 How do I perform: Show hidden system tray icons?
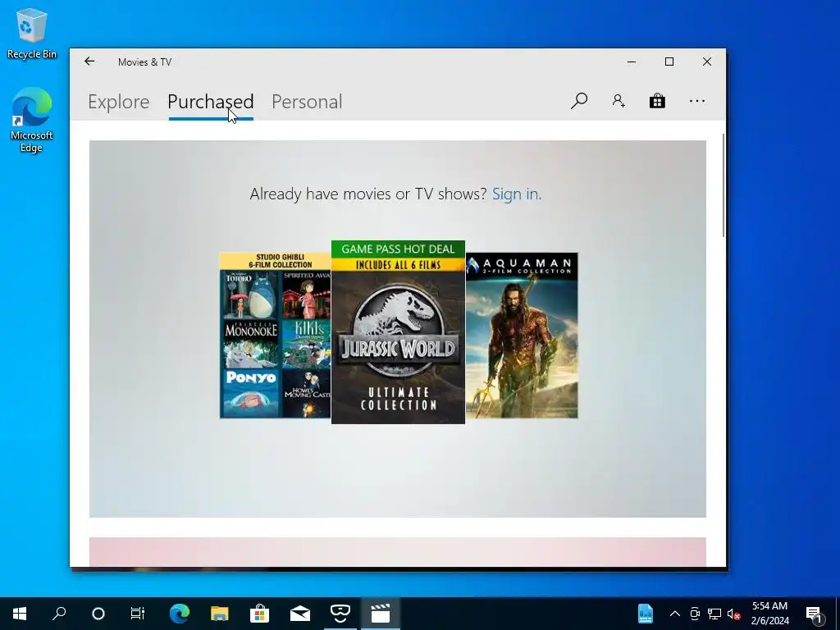point(675,614)
